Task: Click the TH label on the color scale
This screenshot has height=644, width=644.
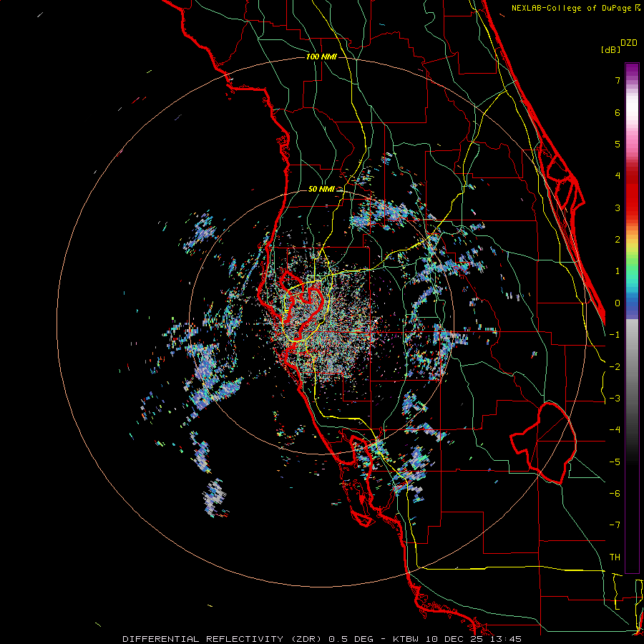Action: point(615,557)
